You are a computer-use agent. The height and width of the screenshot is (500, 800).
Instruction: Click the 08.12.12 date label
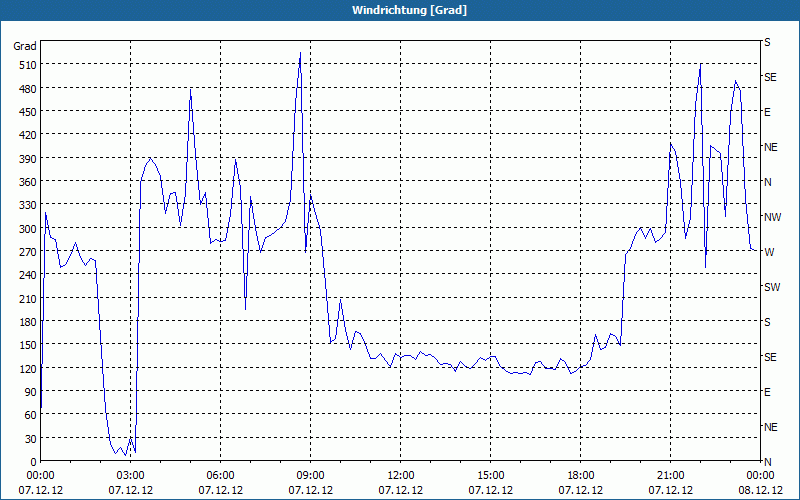point(761,490)
